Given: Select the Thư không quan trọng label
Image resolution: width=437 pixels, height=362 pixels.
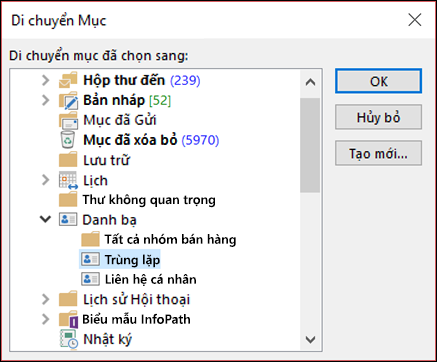Looking at the screenshot, I should (x=149, y=200).
